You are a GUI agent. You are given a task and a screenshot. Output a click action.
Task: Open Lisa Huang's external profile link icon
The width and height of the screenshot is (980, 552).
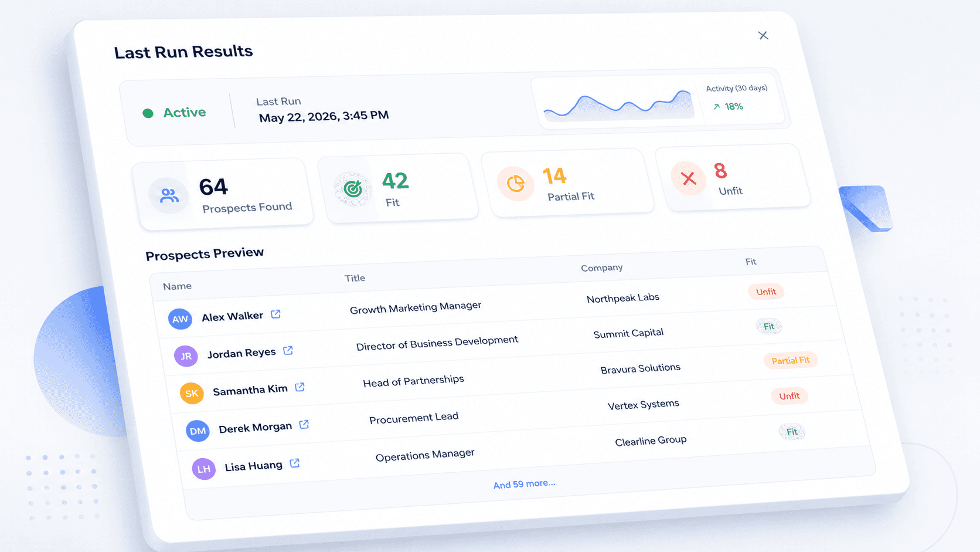point(295,463)
